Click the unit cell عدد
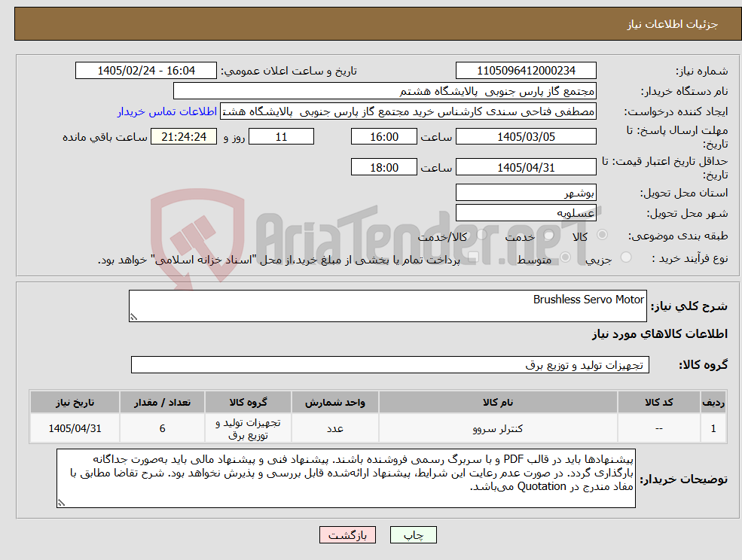 tap(334, 428)
